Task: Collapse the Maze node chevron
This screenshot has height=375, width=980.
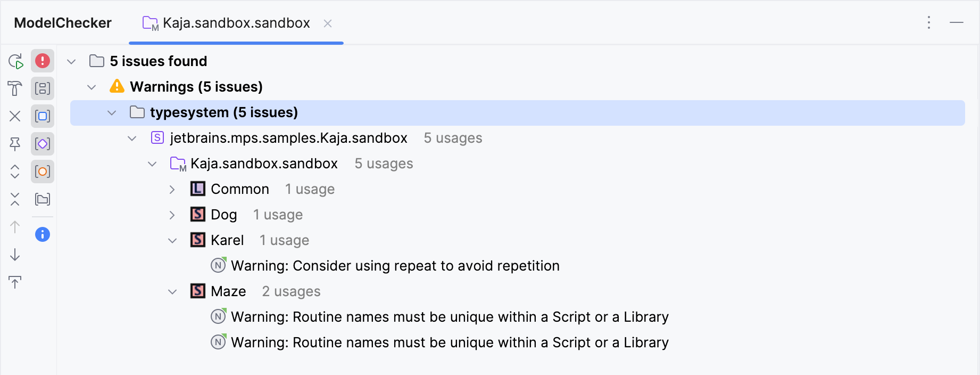Action: coord(172,291)
